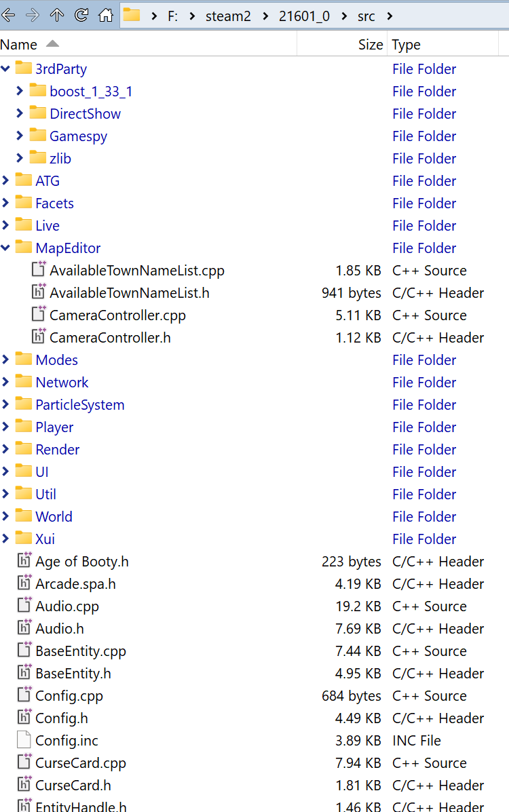Open the dropdown after F: in path
Viewport: 509px width, 812px height.
click(192, 16)
